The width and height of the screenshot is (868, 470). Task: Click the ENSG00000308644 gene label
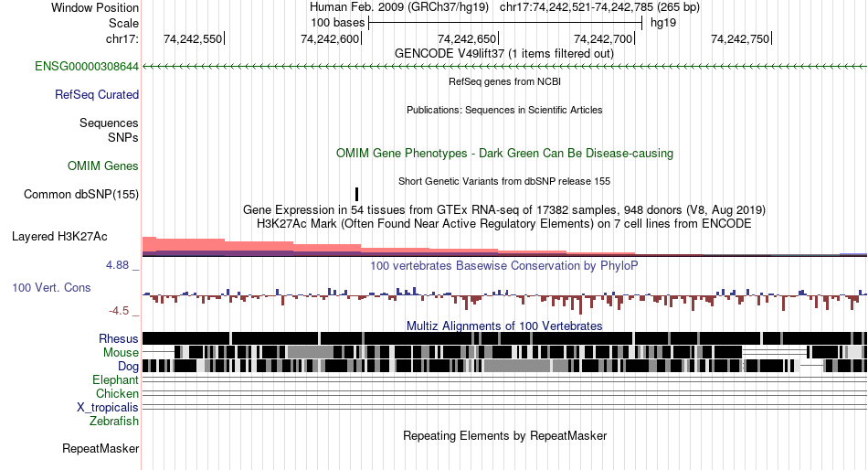pos(87,67)
